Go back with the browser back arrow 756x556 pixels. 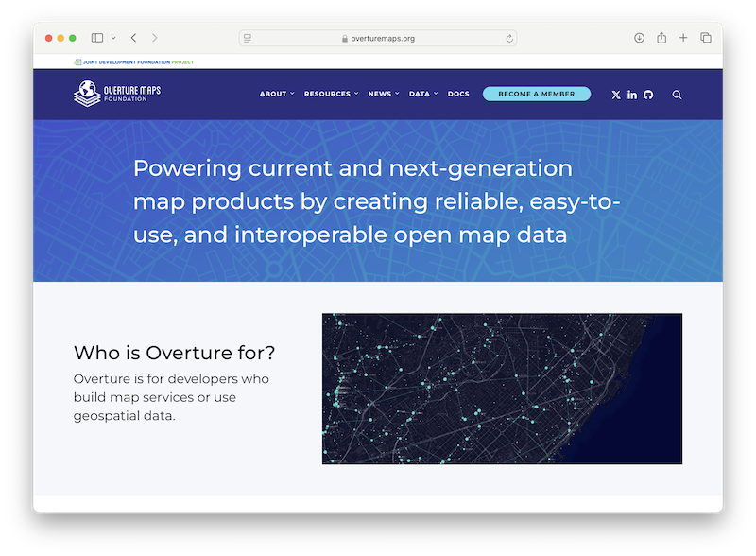[x=133, y=38]
